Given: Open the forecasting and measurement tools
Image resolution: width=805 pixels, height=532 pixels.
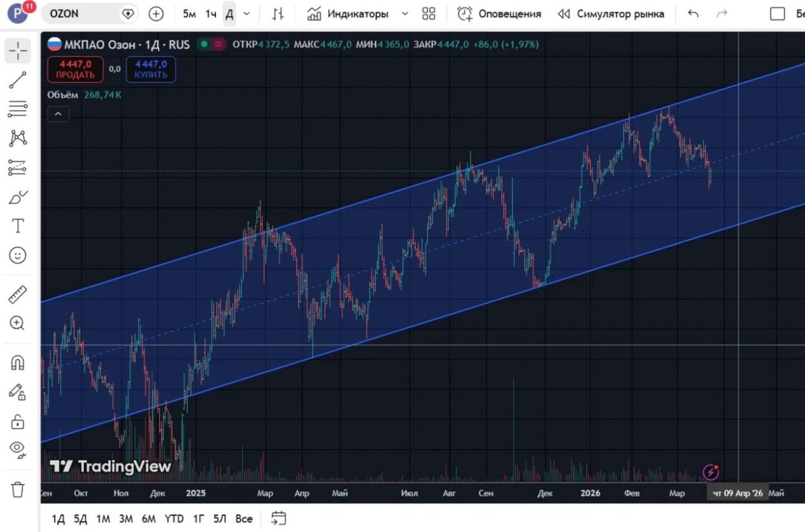Looking at the screenshot, I should (17, 168).
